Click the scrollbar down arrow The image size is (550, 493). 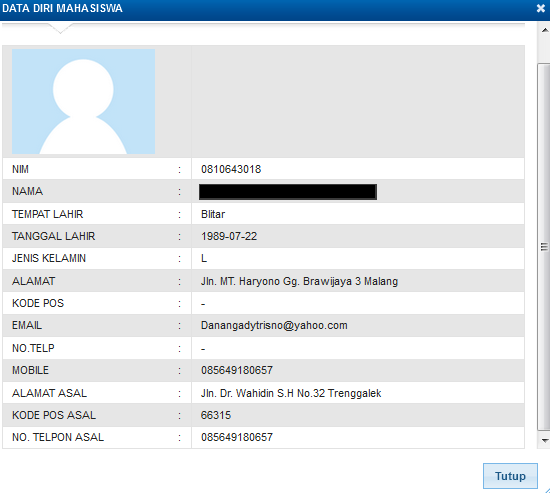coord(545,440)
